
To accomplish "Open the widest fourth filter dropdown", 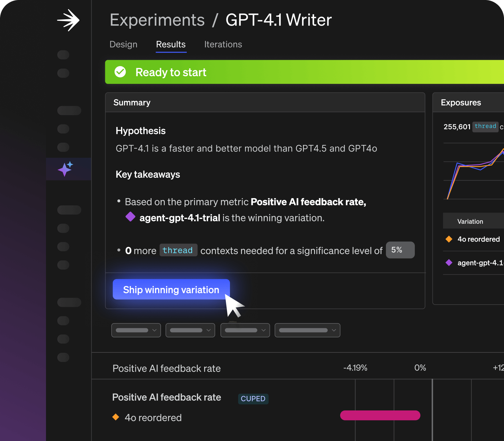I will (x=307, y=330).
